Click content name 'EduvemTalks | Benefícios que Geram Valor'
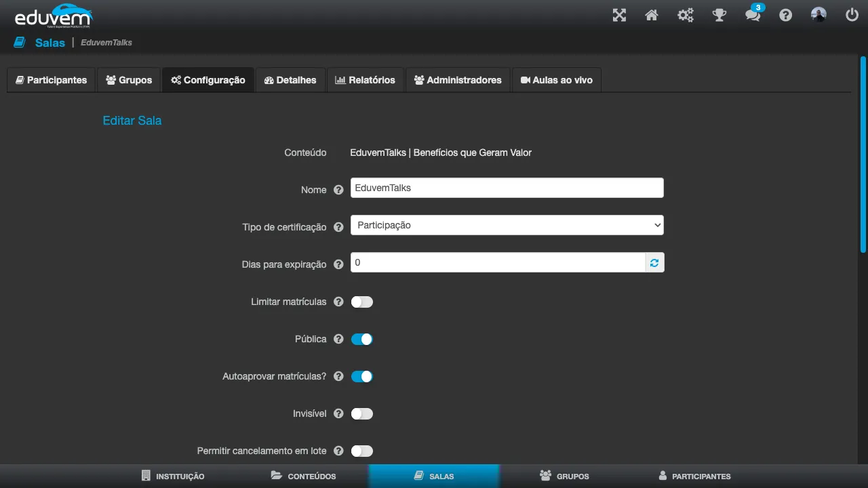868x488 pixels. (441, 152)
